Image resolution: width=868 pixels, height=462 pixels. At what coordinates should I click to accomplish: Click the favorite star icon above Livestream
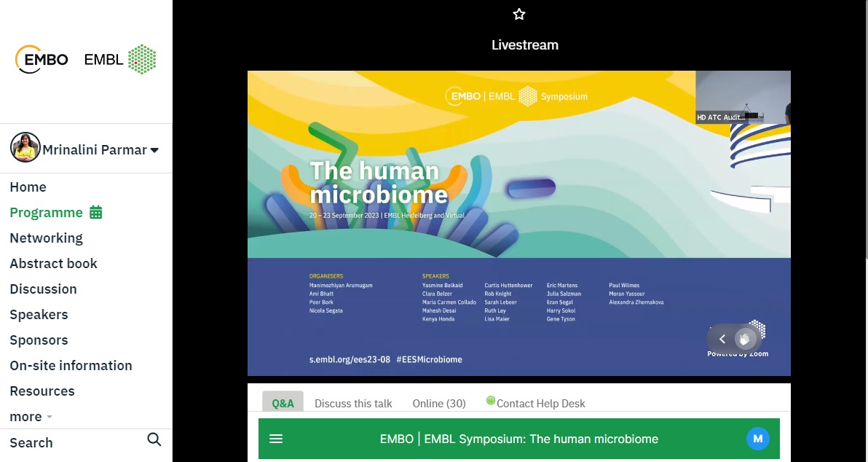pos(518,15)
